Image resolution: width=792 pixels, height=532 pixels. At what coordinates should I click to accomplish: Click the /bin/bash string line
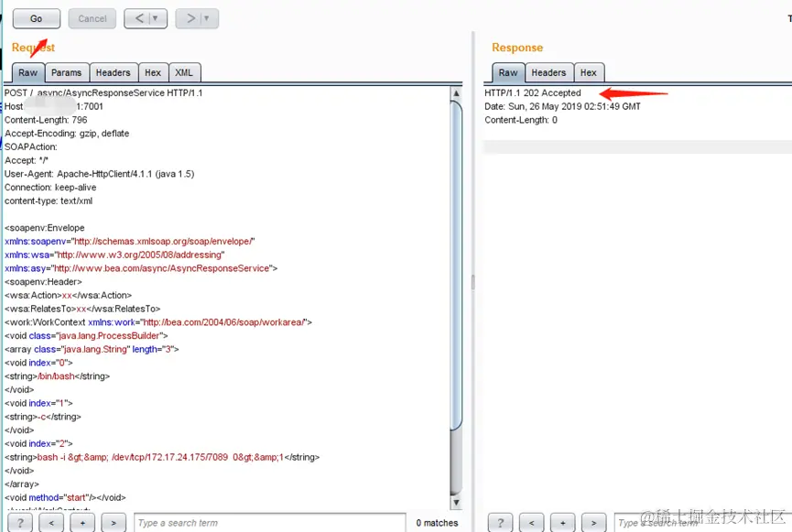[57, 376]
